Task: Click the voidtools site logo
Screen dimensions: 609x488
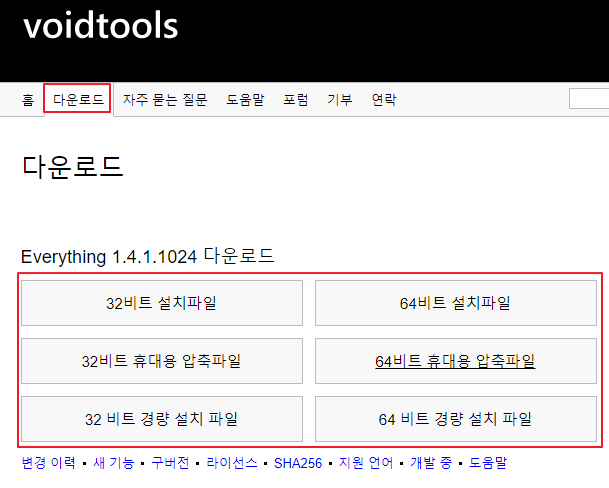Action: (x=101, y=25)
